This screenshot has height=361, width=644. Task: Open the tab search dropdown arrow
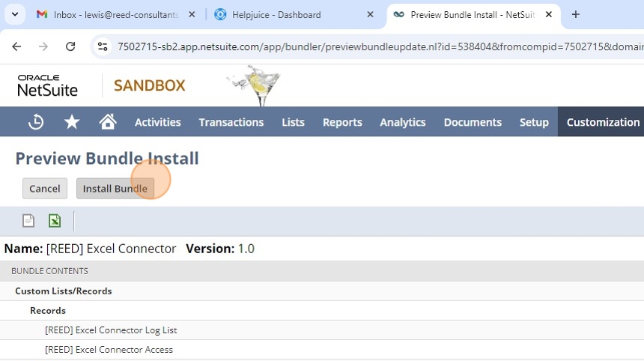[x=15, y=14]
